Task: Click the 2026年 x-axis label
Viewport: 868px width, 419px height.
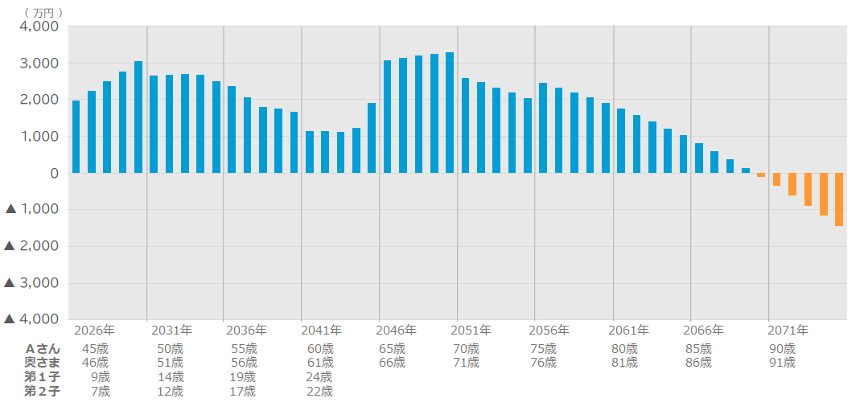Action: pyautogui.click(x=94, y=331)
